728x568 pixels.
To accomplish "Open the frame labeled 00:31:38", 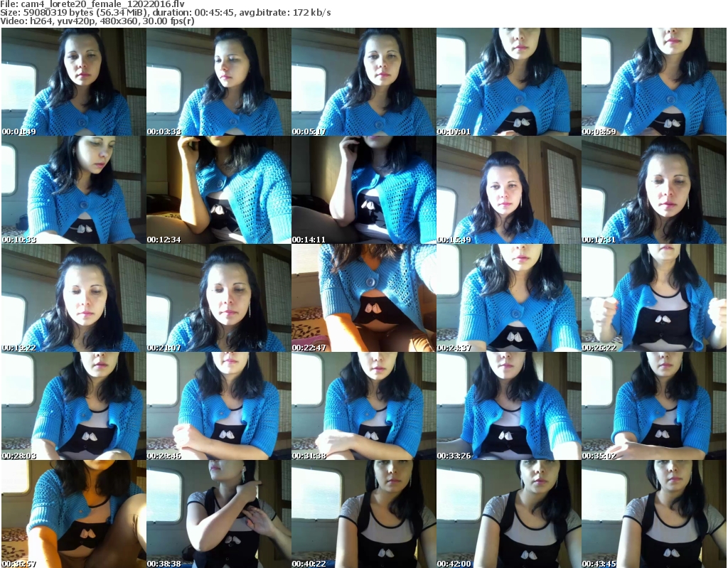I will (363, 407).
